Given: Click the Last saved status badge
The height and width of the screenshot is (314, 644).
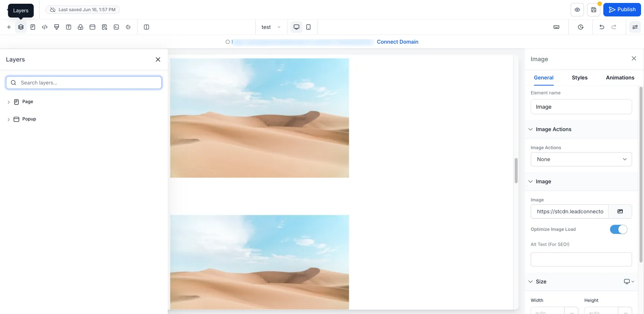Looking at the screenshot, I should (83, 10).
